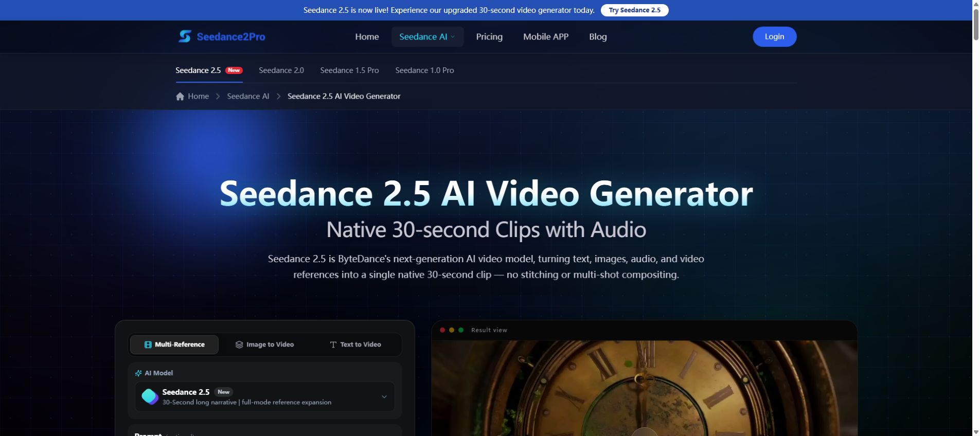Click the New badge in AI Model selector

pyautogui.click(x=223, y=392)
